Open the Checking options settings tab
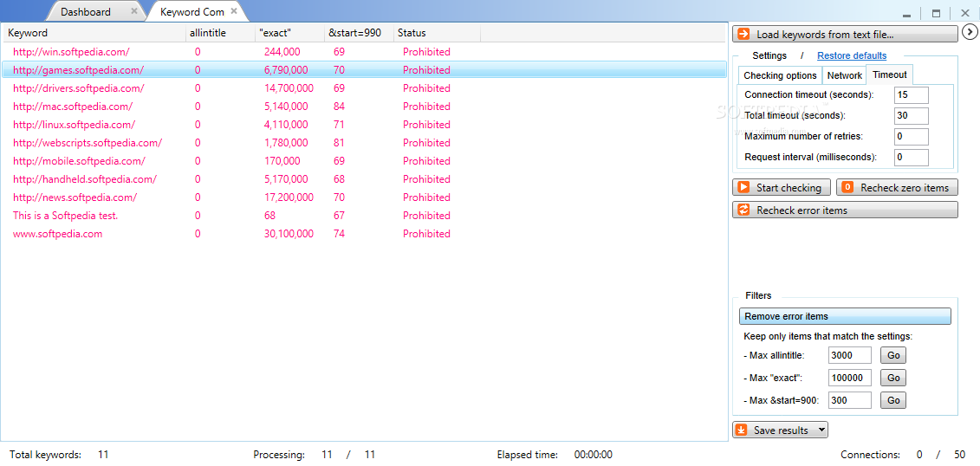The height and width of the screenshot is (466, 980). pyautogui.click(x=780, y=75)
